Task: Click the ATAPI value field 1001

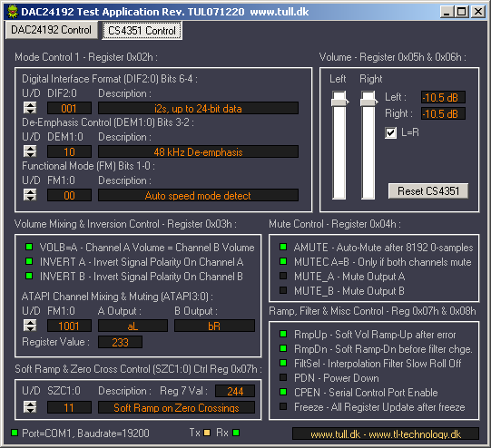Action: 69,326
